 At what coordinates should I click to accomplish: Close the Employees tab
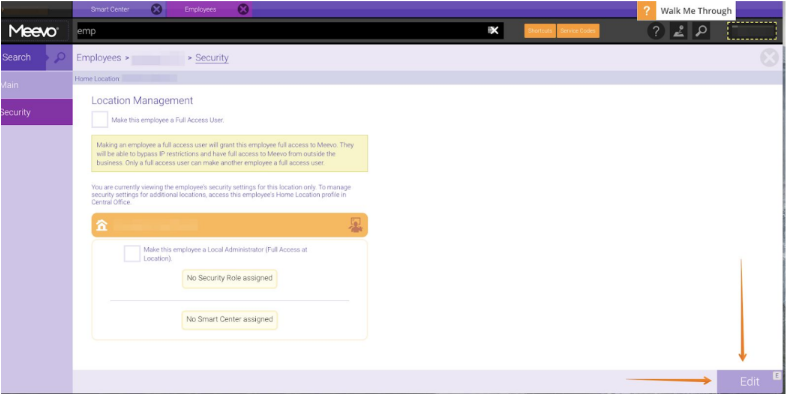tap(243, 9)
